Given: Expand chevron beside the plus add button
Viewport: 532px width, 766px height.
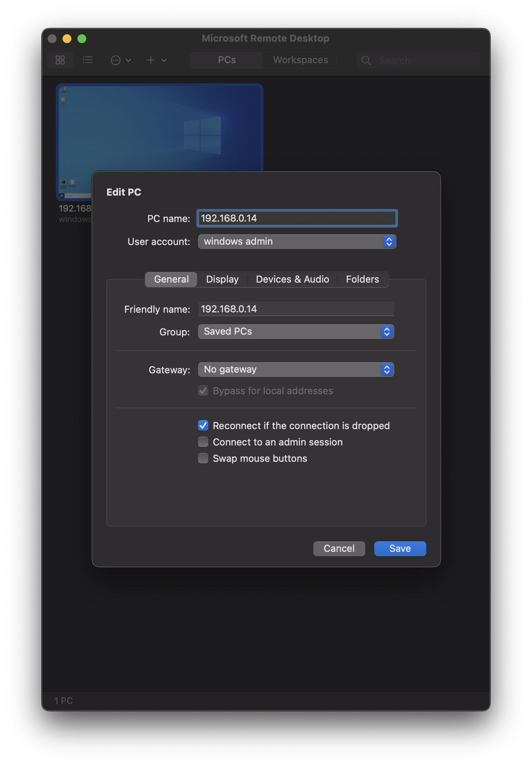Looking at the screenshot, I should [164, 60].
